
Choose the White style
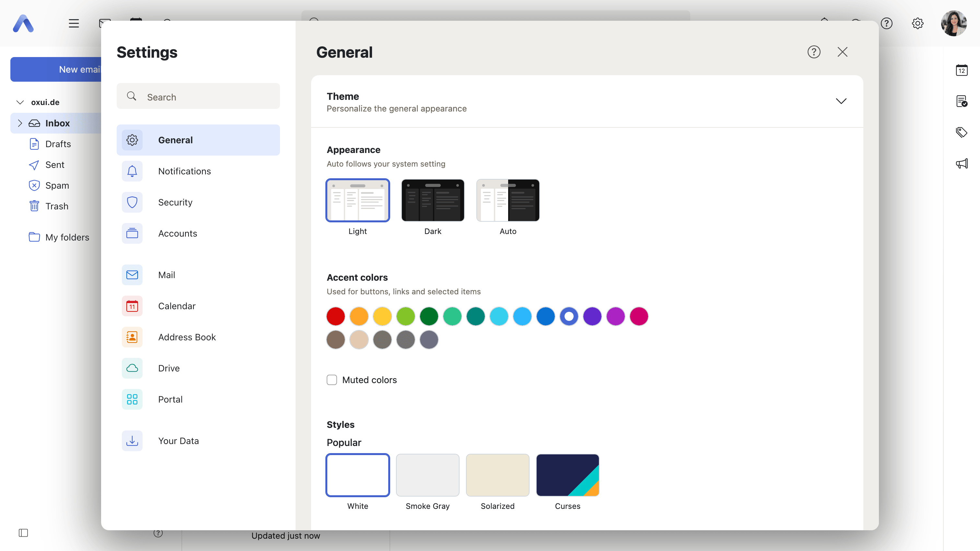point(357,475)
